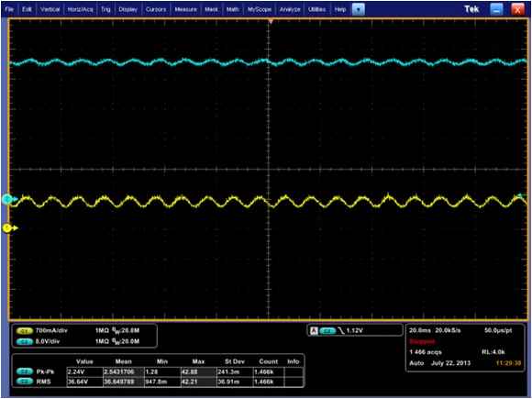
Task: Open the File menu
Action: (9, 9)
